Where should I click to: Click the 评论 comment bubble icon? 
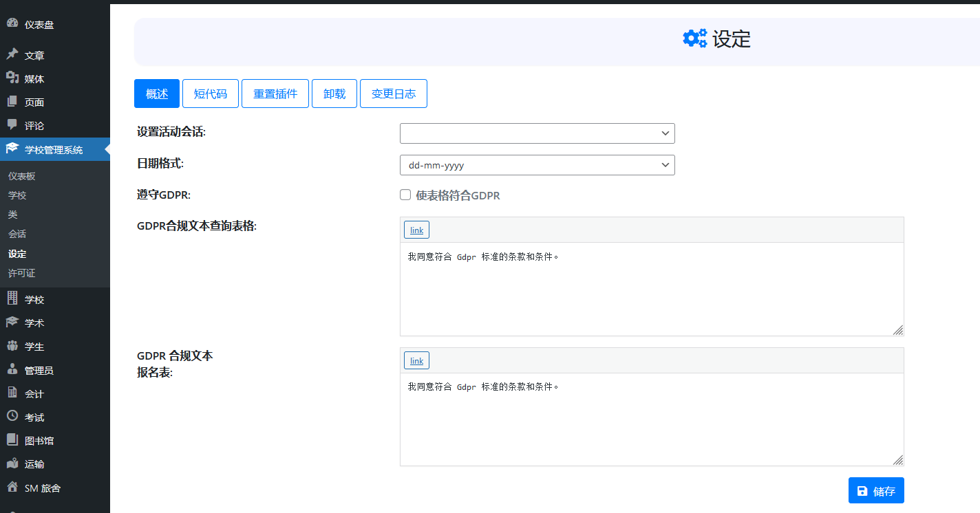(12, 125)
